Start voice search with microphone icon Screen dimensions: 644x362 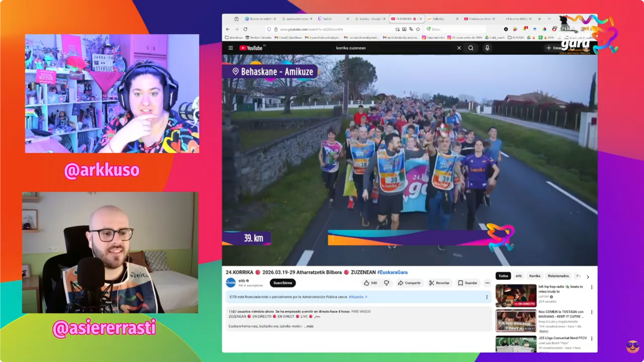coord(487,48)
